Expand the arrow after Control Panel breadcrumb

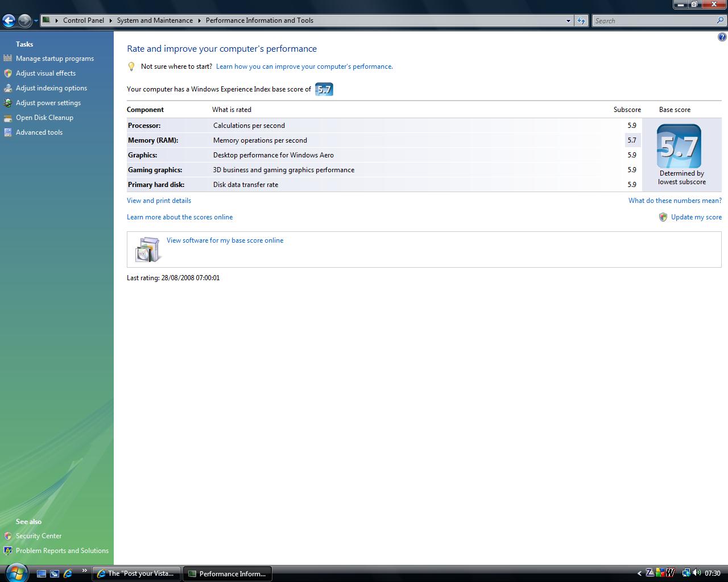pos(110,20)
